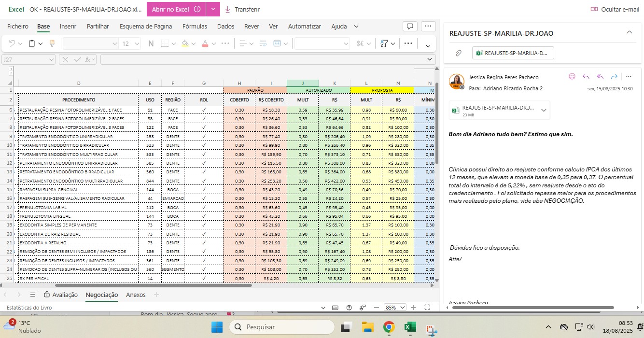The image size is (644, 338).
Task: Open the Fórmulas ribbon tab
Action: click(195, 27)
